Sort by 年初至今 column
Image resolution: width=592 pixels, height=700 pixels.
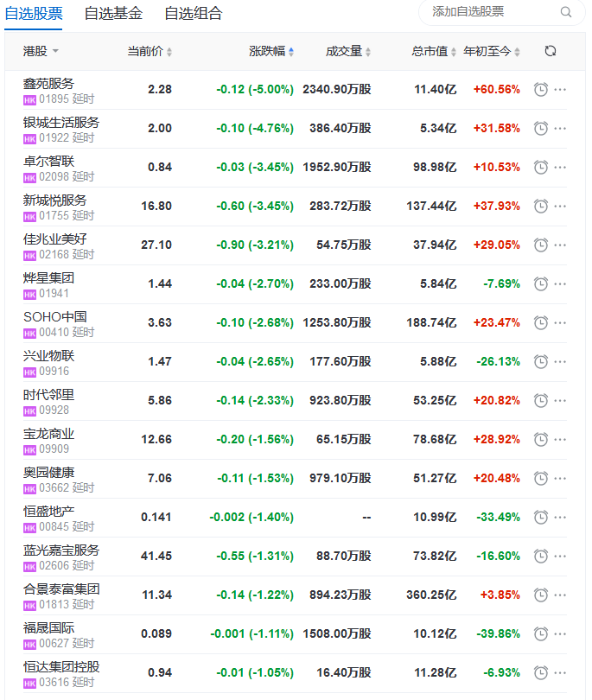tap(492, 51)
